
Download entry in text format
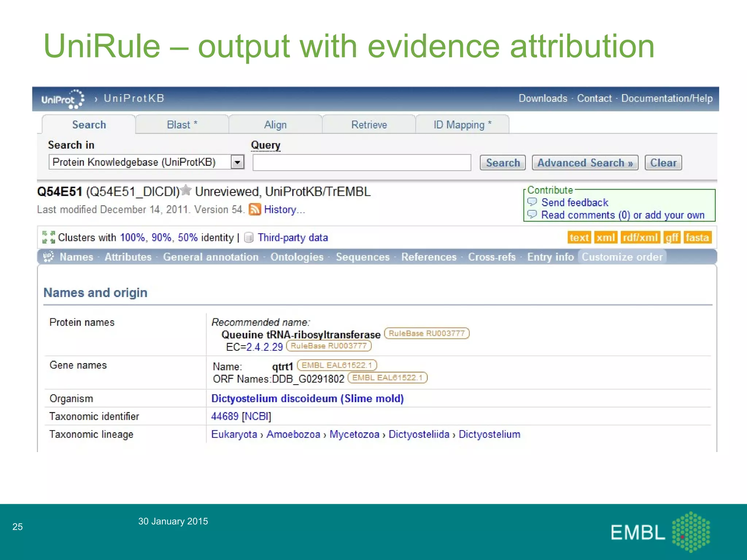[x=579, y=238]
